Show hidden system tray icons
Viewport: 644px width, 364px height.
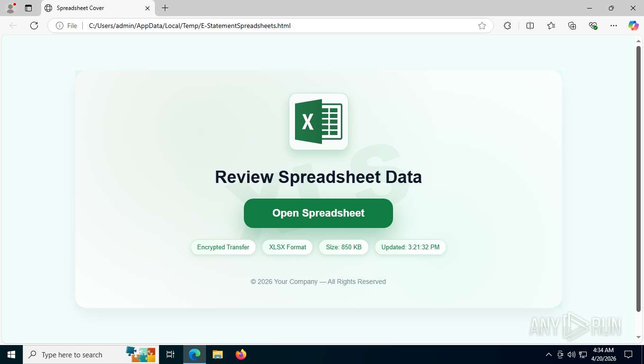point(549,355)
